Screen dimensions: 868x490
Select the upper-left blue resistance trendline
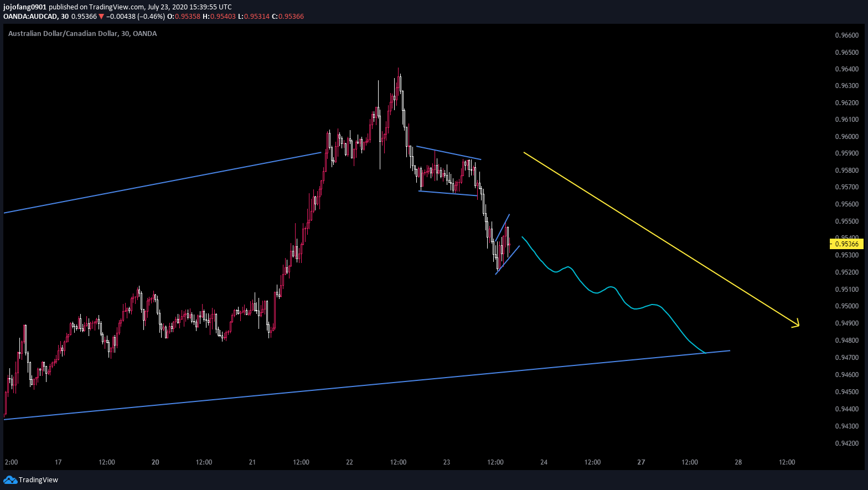click(162, 183)
